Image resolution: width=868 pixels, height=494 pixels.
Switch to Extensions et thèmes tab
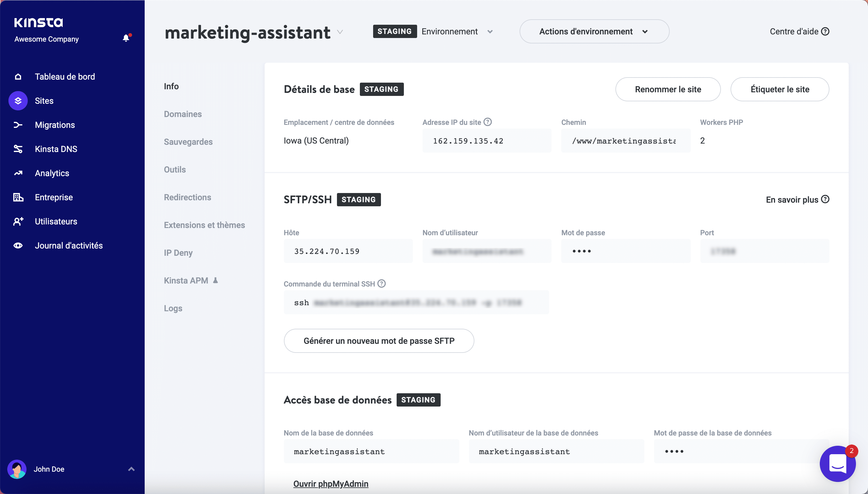point(204,225)
